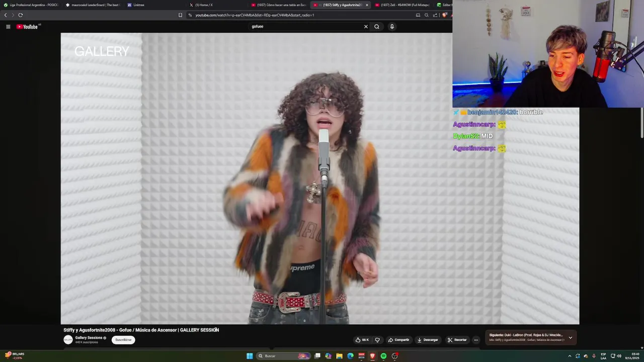Switch to Liga Profesional Argentina tab
This screenshot has width=644, height=362.
click(x=31, y=5)
